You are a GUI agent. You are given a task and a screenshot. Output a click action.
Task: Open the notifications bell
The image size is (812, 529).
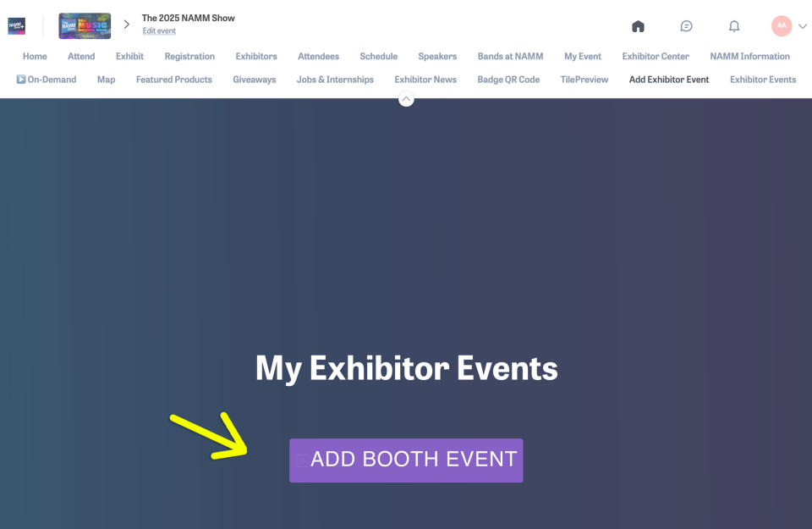point(734,26)
